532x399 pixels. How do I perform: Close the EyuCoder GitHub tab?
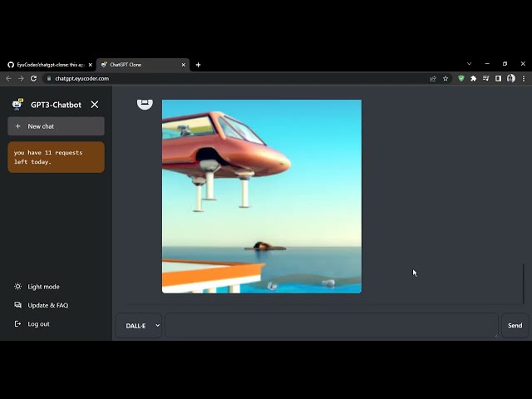(x=91, y=65)
